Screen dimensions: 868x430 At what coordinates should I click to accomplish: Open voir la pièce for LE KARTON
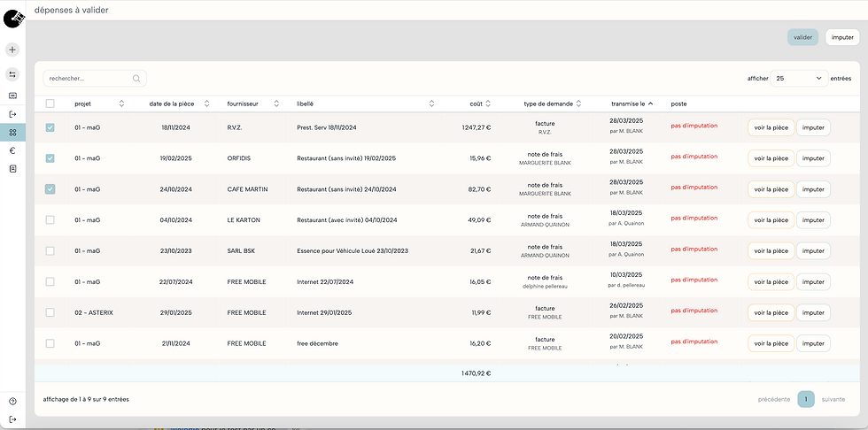(771, 220)
